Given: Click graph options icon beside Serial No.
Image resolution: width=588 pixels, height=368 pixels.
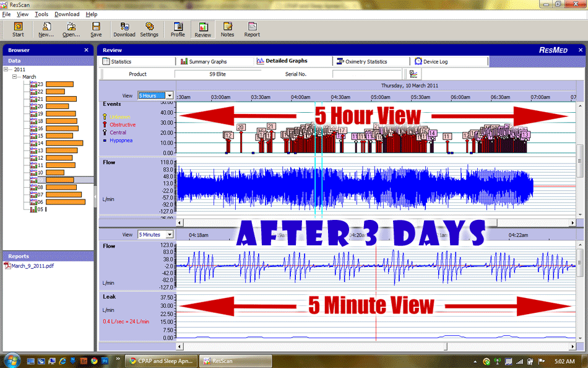Looking at the screenshot, I should pos(413,74).
